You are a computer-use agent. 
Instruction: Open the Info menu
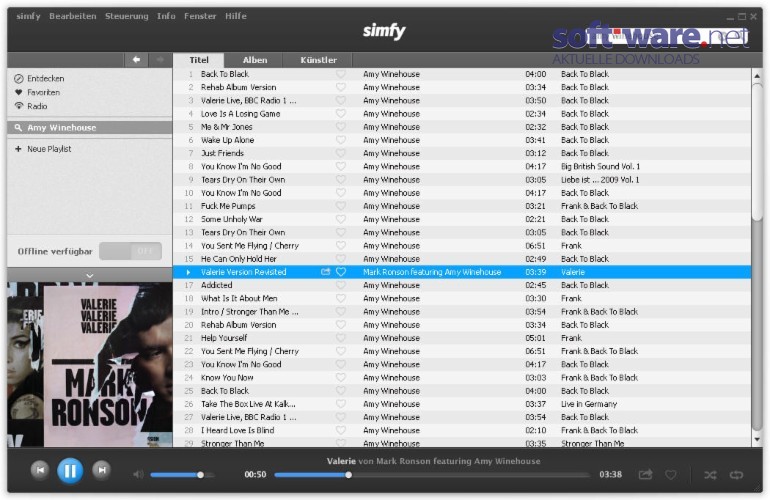tap(166, 16)
